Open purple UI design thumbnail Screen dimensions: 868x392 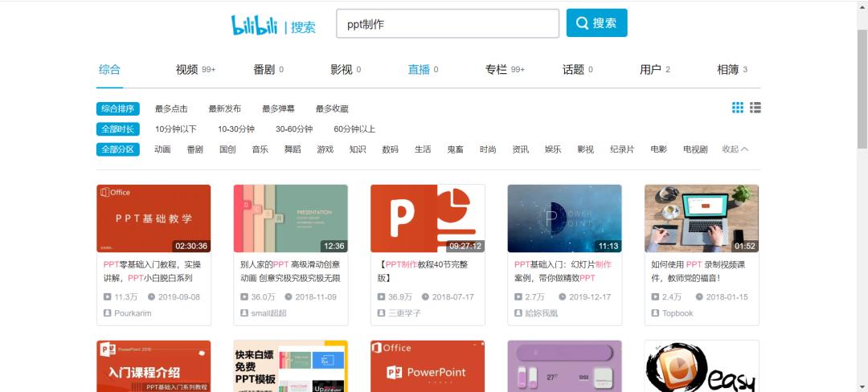tap(565, 366)
